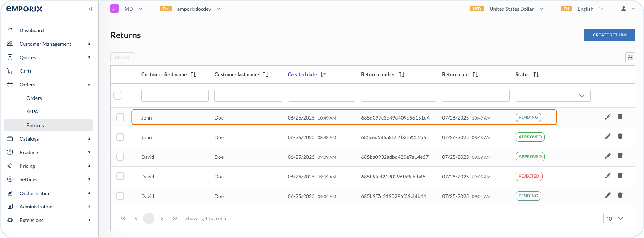Toggle the select-all checkbox in filter row
Image resolution: width=644 pixels, height=238 pixels.
click(117, 96)
